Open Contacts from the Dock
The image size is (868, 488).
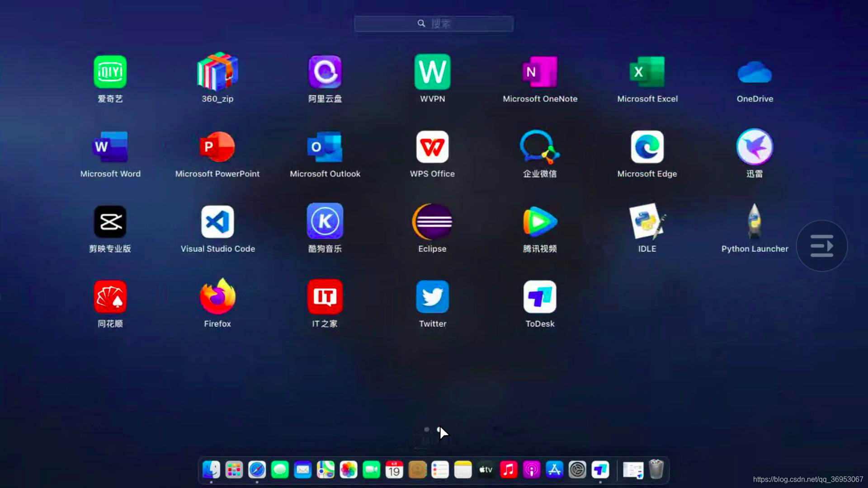point(417,470)
